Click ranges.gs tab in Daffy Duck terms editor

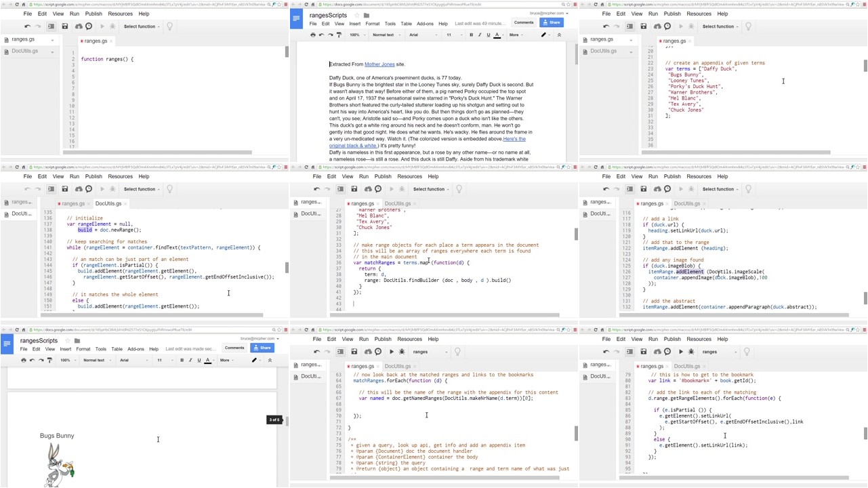(674, 41)
